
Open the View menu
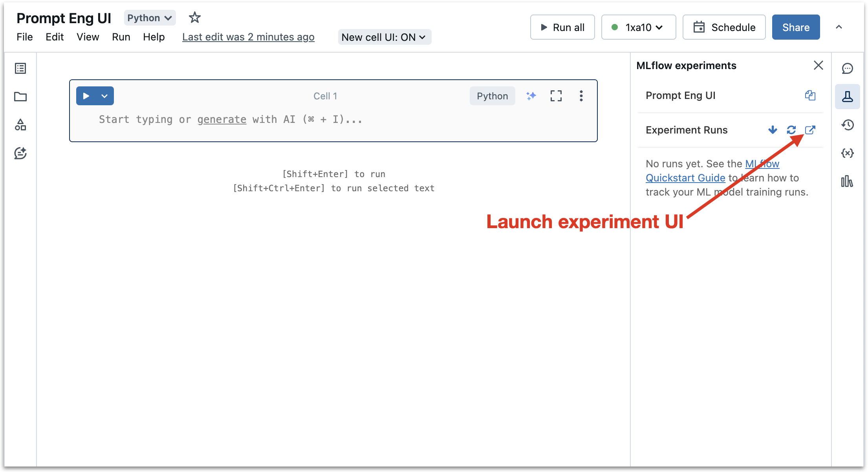tap(88, 37)
